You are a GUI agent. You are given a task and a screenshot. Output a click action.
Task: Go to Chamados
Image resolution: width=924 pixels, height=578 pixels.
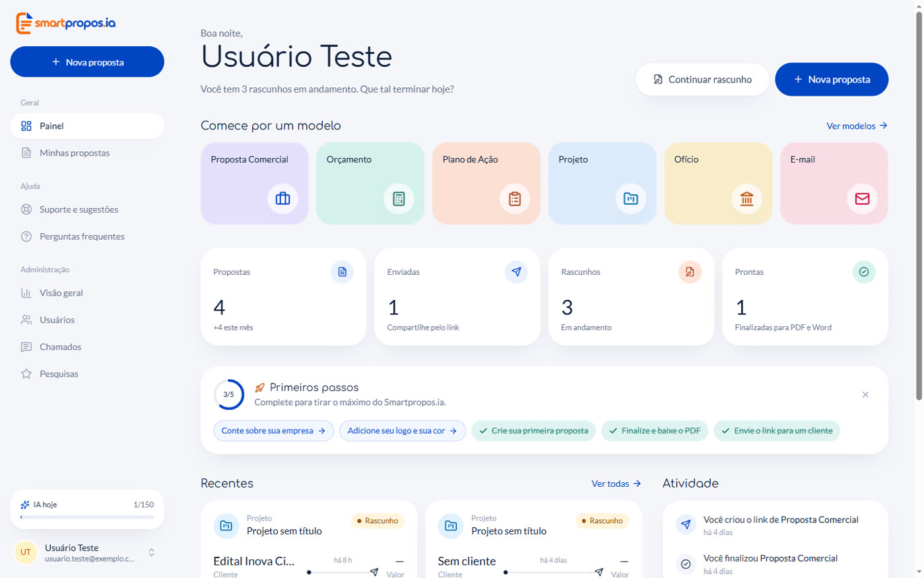click(x=87, y=347)
